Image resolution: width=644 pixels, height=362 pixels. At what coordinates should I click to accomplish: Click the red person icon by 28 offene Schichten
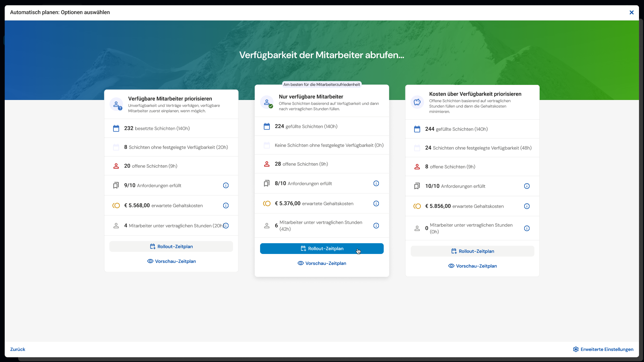(267, 164)
